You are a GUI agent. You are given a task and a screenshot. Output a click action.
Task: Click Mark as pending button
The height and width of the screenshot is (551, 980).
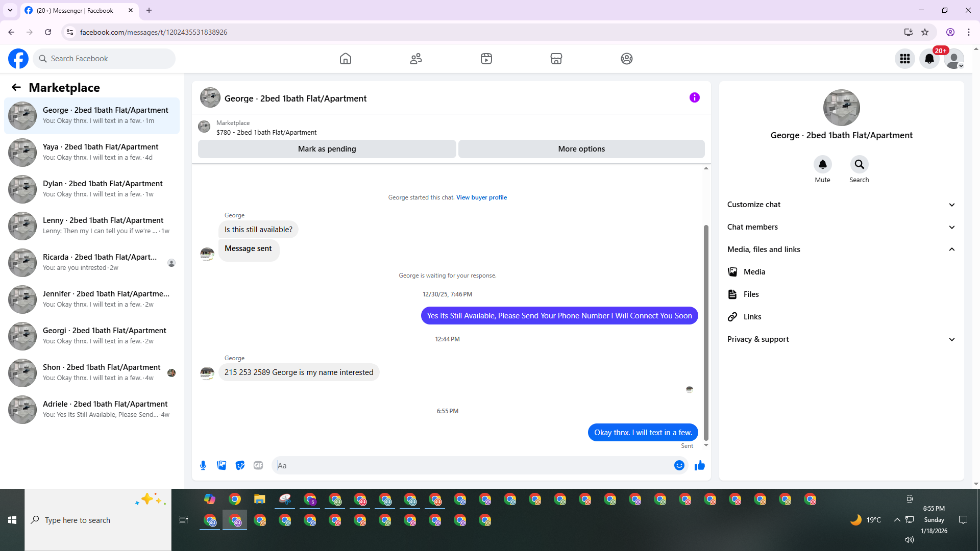click(327, 149)
